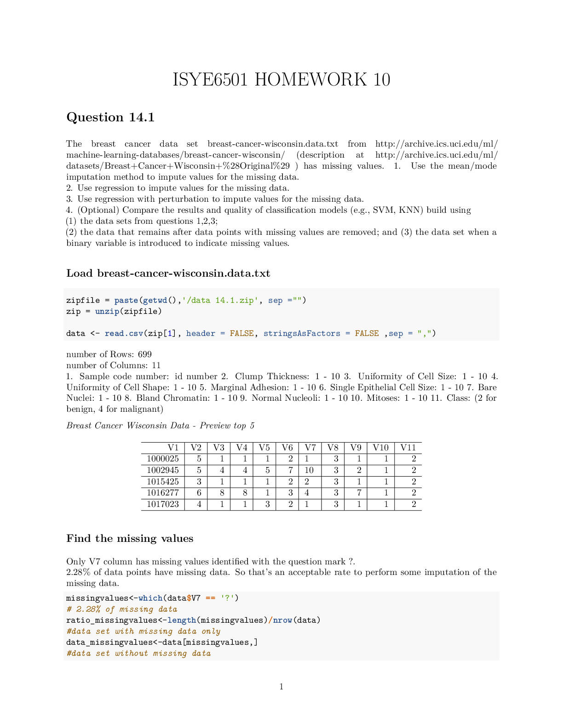The image size is (563, 728).
Task: Click table cell 1016277
Action: 163,493
